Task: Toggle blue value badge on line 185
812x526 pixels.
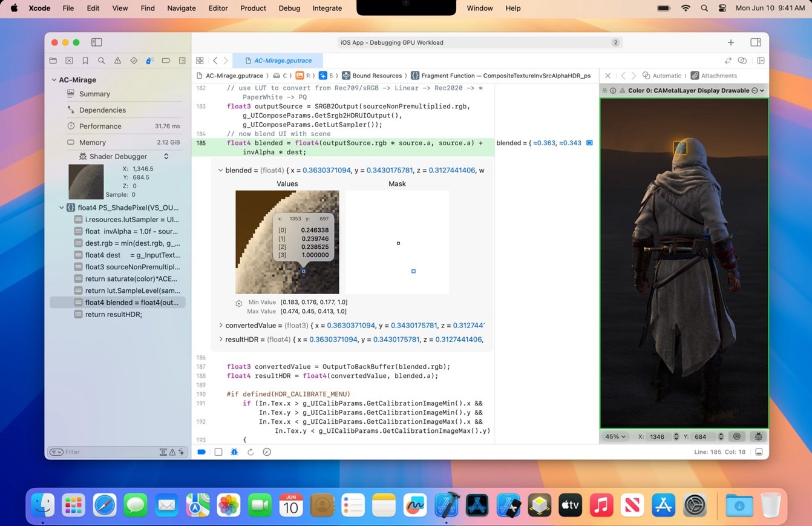Action: [x=590, y=143]
